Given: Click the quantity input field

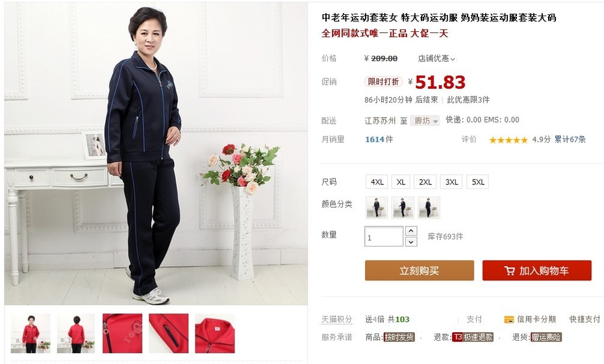Looking at the screenshot, I should pos(384,236).
